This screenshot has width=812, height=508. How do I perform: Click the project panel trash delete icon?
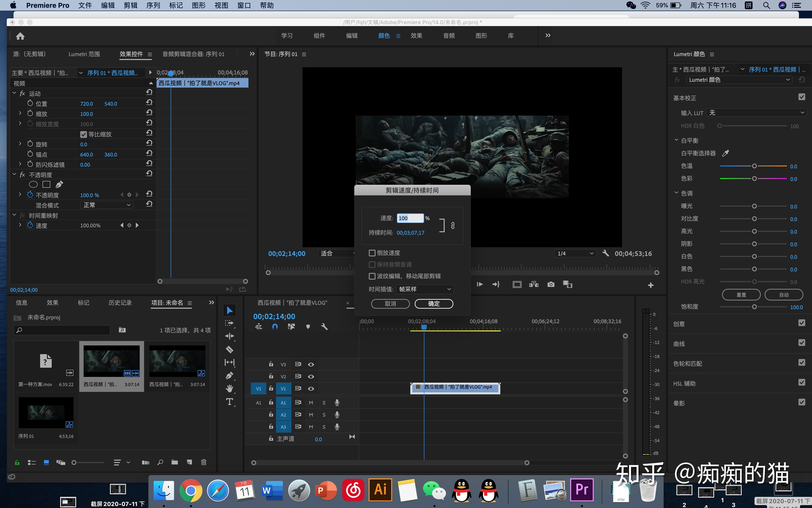click(x=204, y=462)
